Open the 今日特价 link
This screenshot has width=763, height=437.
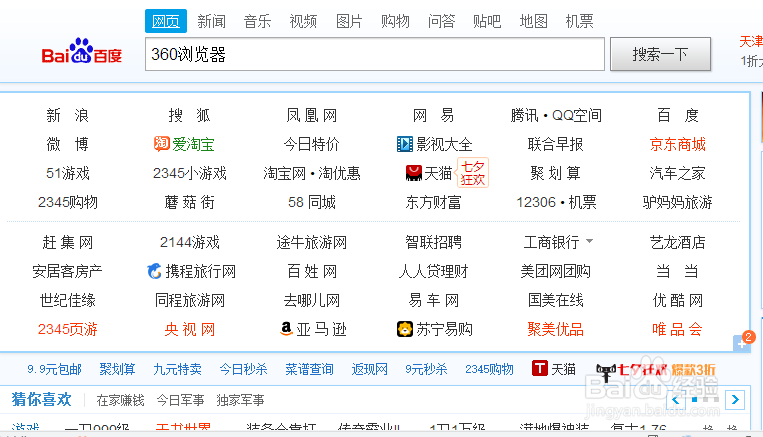tap(311, 144)
